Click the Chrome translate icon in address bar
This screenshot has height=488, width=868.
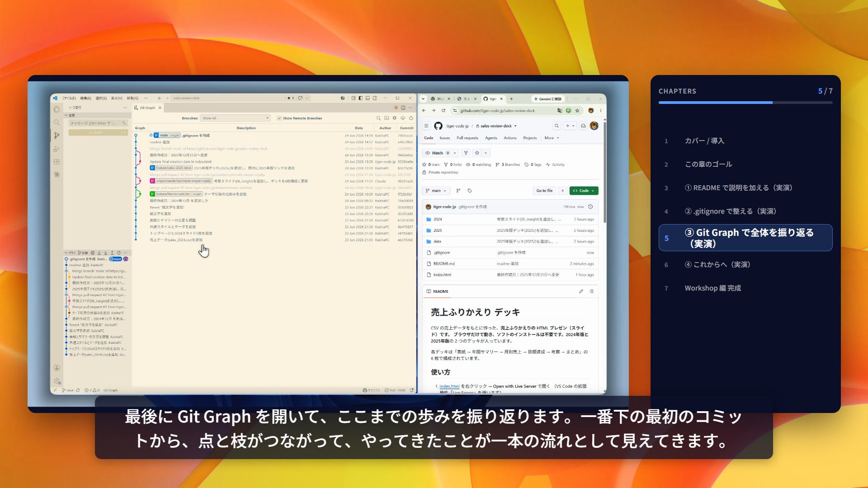560,111
